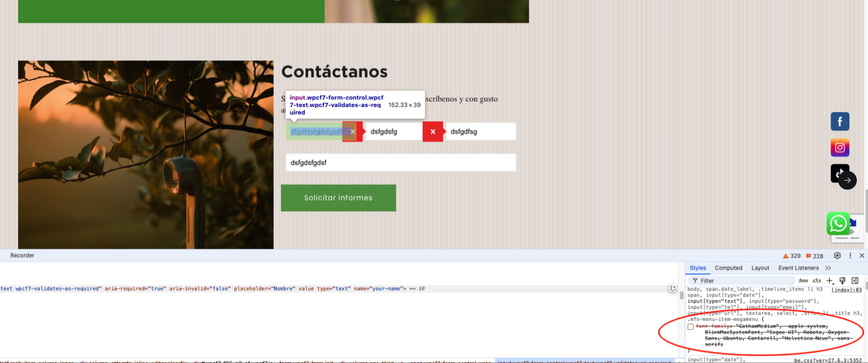
Task: Click the type="text" attribute in the DOM
Action: click(x=334, y=289)
